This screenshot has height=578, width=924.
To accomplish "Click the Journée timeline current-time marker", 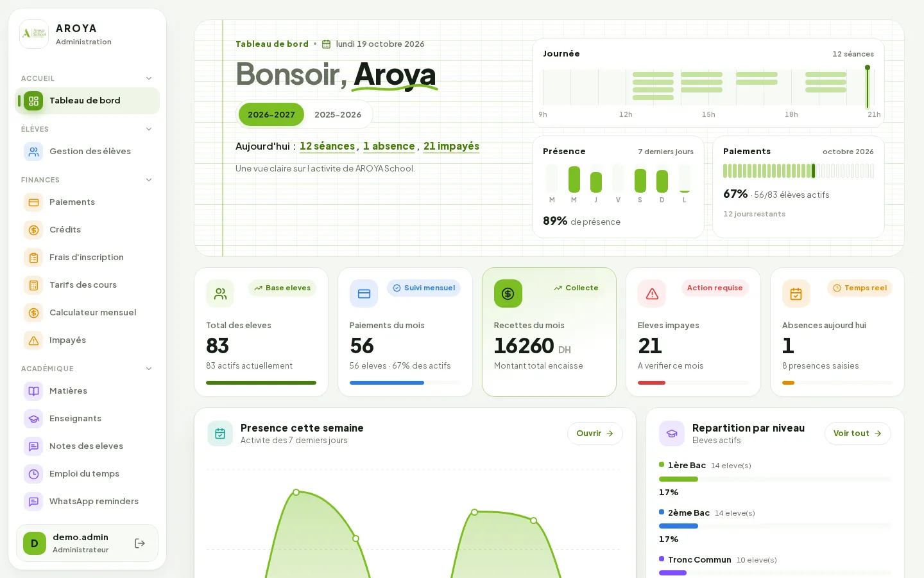I will click(x=868, y=87).
